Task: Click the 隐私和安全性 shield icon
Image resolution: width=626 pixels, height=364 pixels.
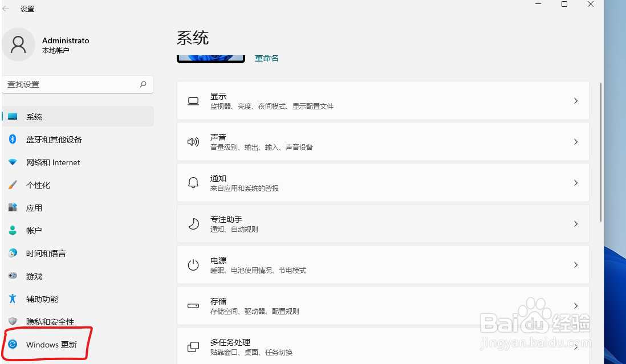Action: click(x=13, y=322)
